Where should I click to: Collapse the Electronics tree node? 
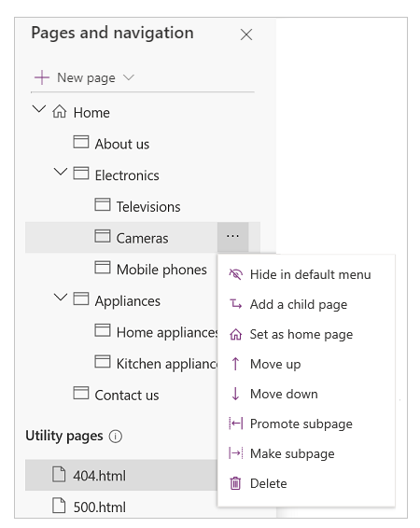click(61, 172)
